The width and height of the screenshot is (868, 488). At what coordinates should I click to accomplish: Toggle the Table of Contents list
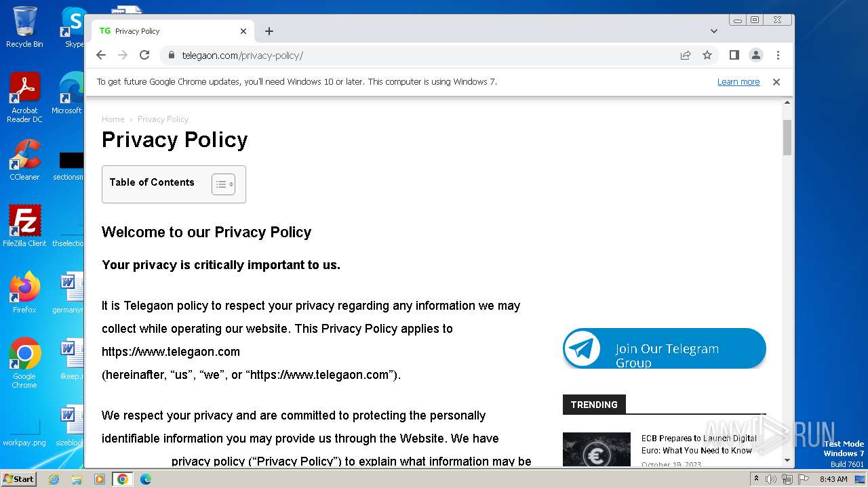[223, 184]
